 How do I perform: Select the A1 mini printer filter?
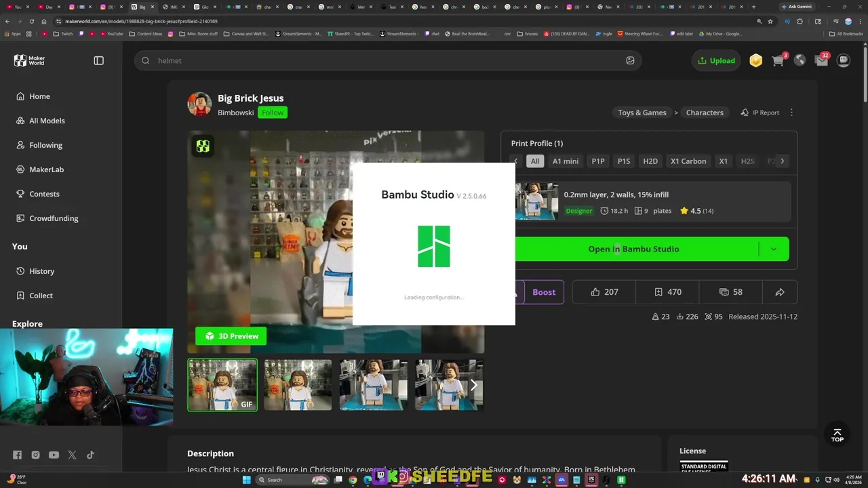566,161
